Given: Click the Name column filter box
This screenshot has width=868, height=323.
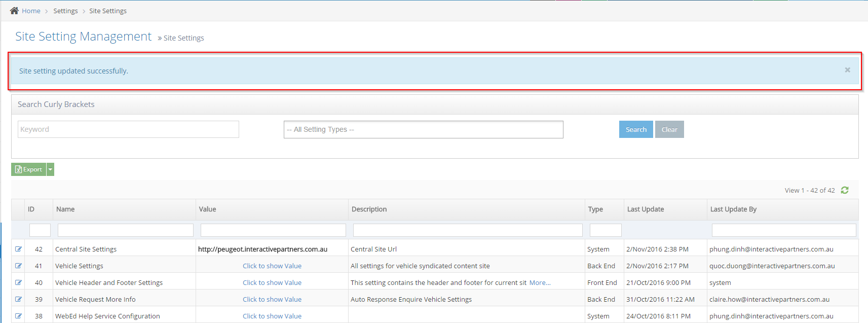Looking at the screenshot, I should point(125,230).
